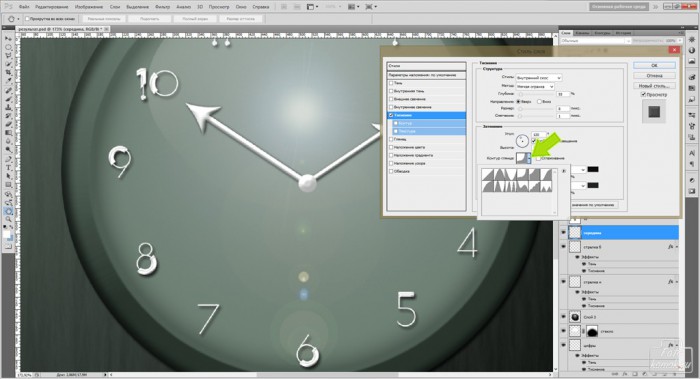This screenshot has height=379, width=700.
Task: Enable the Контур sub-option checkbox
Action: [x=396, y=123]
